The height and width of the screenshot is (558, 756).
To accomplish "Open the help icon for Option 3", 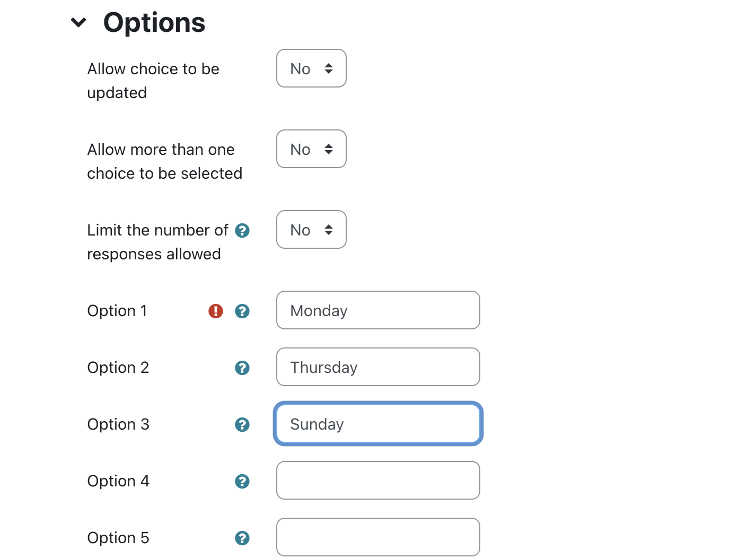I will click(242, 425).
